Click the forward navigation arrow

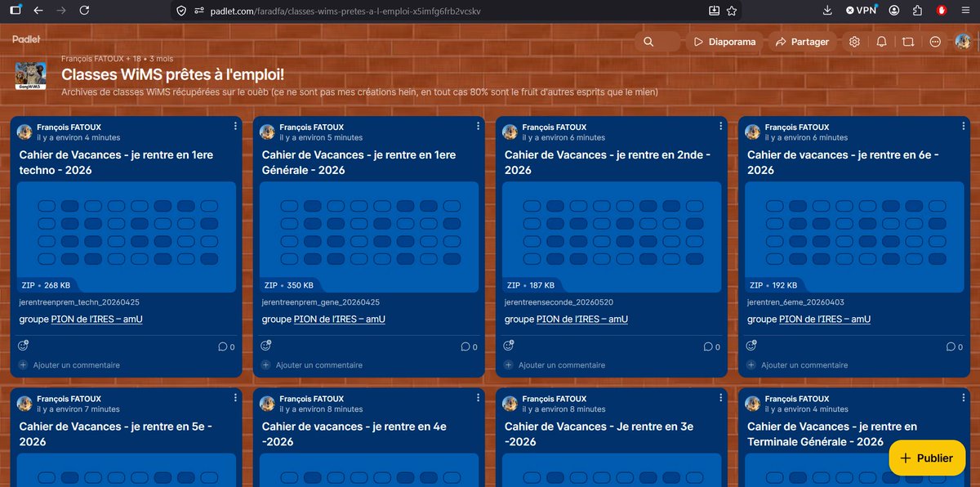click(61, 11)
